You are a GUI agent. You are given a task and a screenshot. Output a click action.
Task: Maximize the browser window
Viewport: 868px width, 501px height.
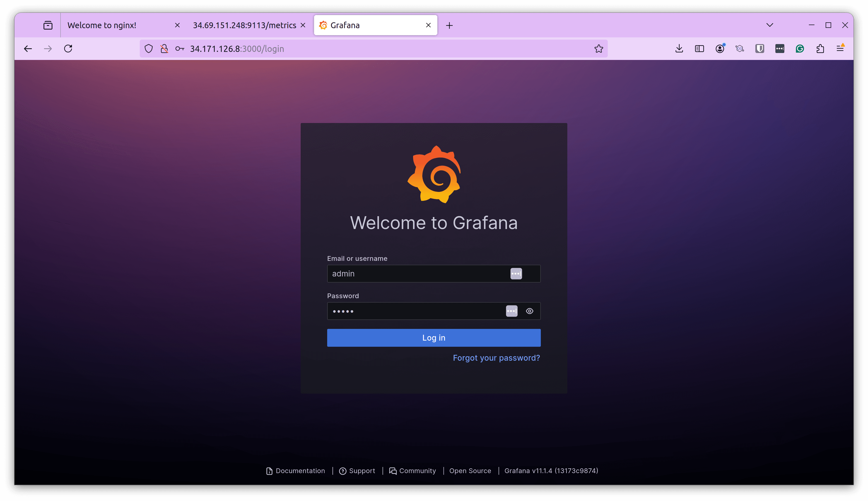pyautogui.click(x=828, y=25)
